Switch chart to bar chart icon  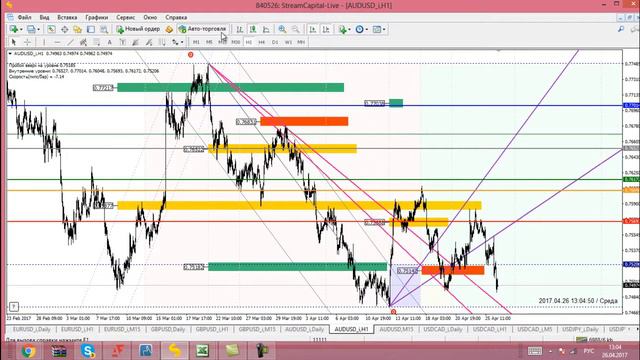(240, 29)
